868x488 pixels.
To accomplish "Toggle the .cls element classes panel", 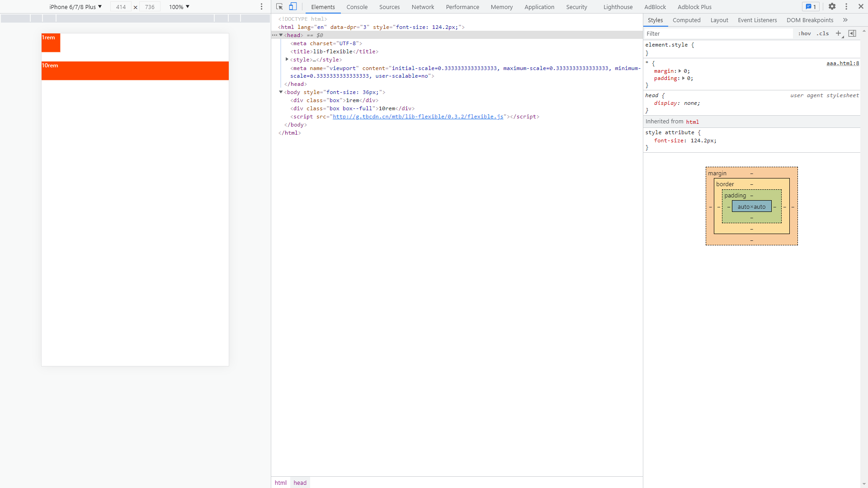I will point(823,33).
